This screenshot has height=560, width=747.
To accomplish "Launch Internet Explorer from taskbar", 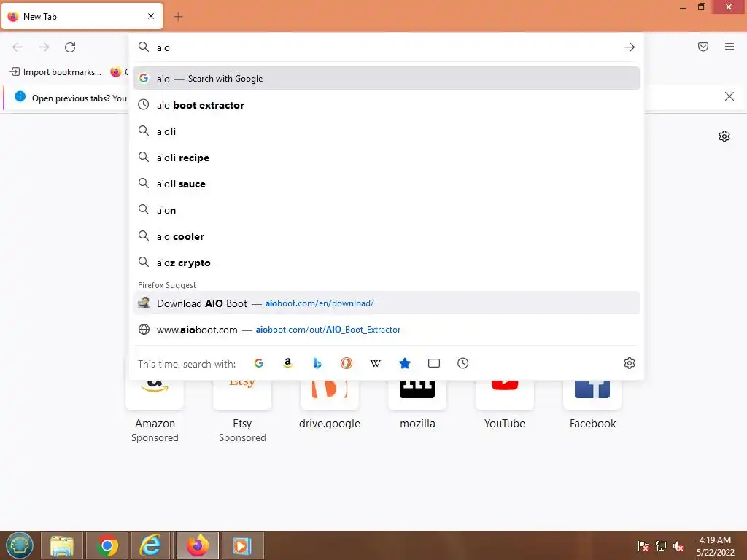I will coord(150,545).
